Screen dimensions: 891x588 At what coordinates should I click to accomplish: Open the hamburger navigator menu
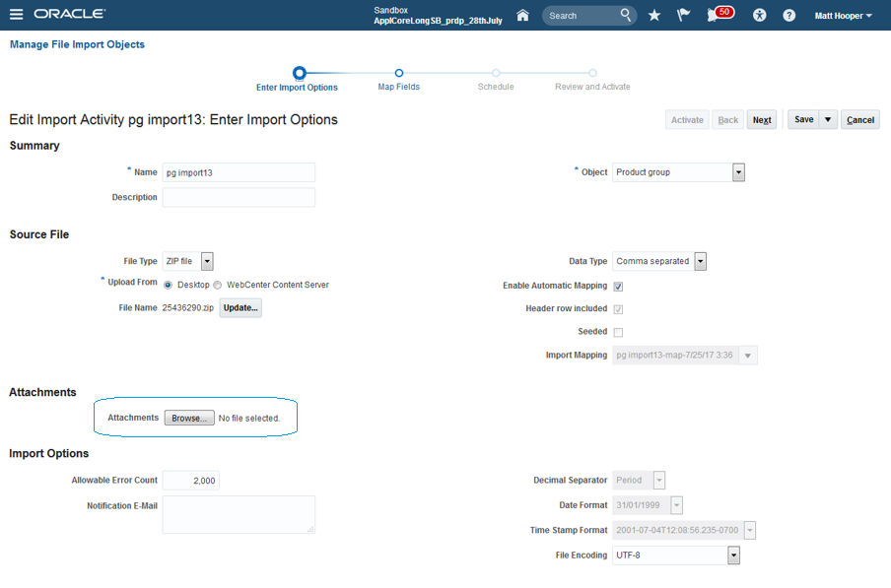(x=17, y=14)
